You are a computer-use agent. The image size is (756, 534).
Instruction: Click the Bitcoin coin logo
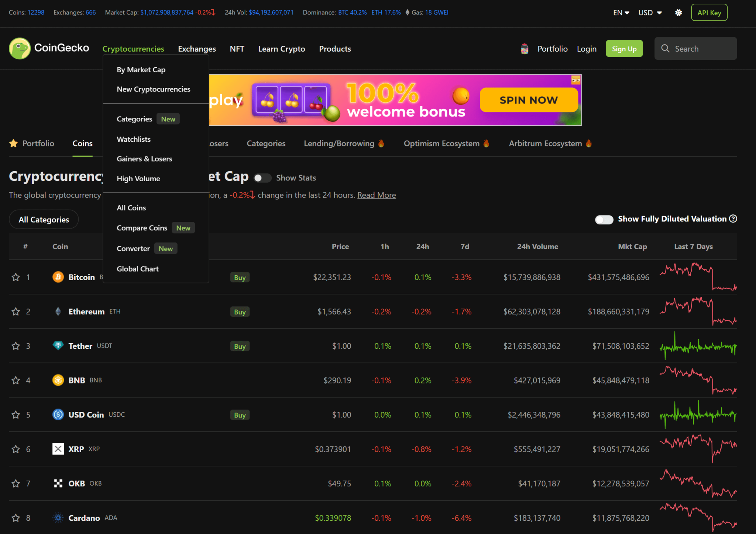tap(58, 277)
